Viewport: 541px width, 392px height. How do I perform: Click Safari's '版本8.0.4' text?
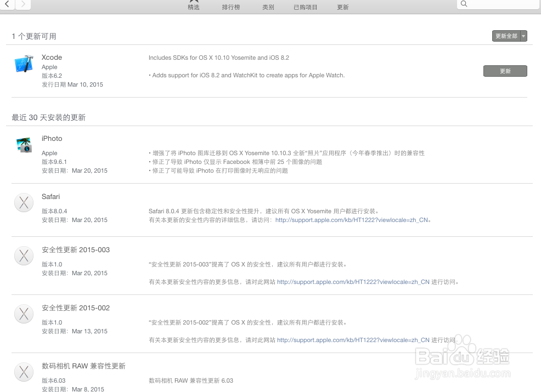point(54,211)
